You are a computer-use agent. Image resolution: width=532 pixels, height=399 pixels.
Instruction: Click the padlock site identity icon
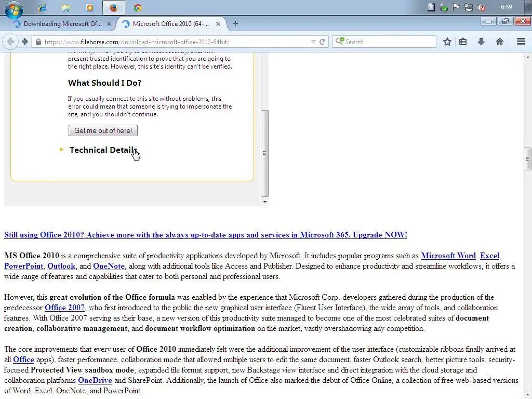pyautogui.click(x=38, y=42)
